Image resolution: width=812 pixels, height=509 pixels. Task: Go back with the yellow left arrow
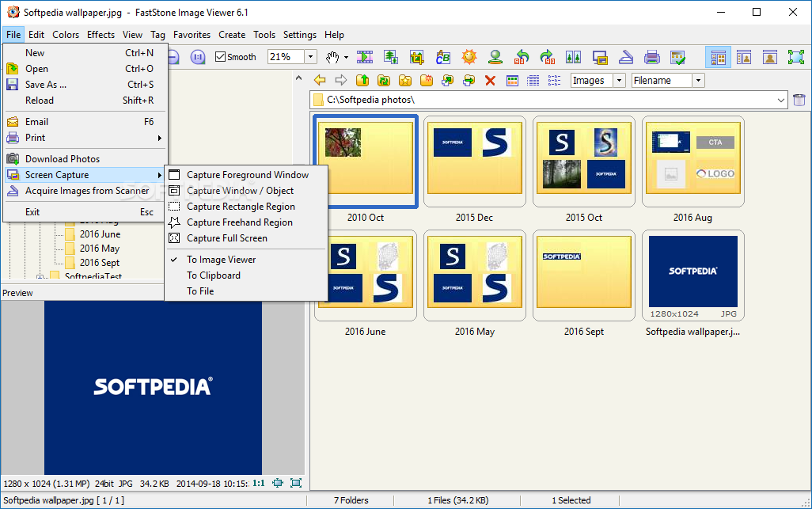tap(320, 80)
